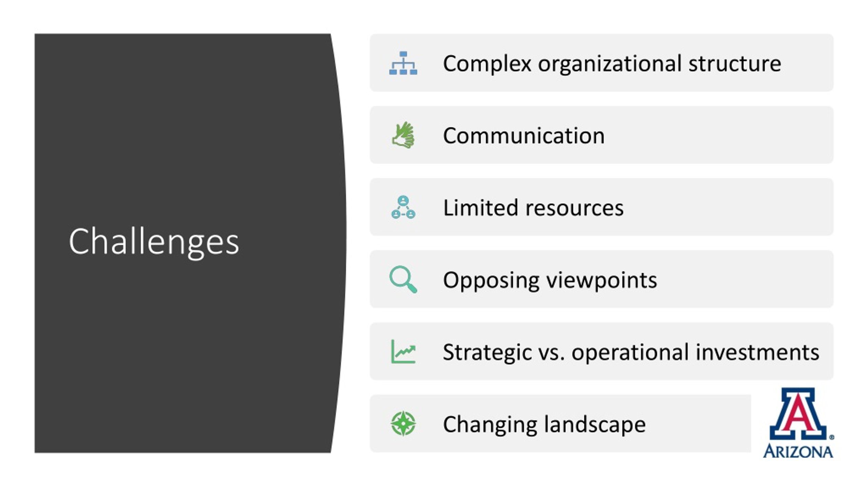Click empty area of Changing landscape card
Image resolution: width=868 pixels, height=488 pixels.
(x=698, y=424)
